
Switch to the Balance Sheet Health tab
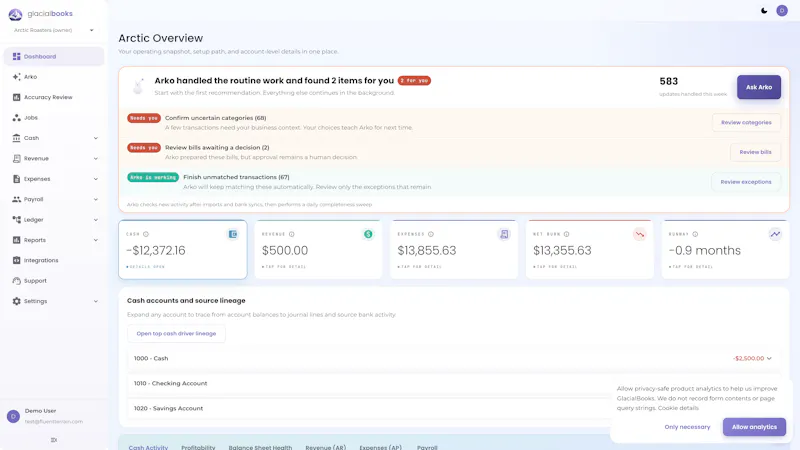coord(260,447)
